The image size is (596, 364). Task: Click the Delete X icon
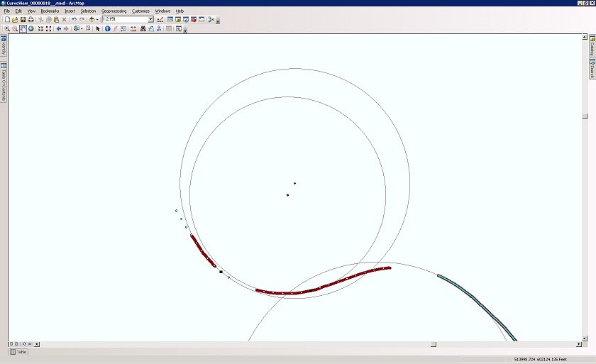coord(65,19)
